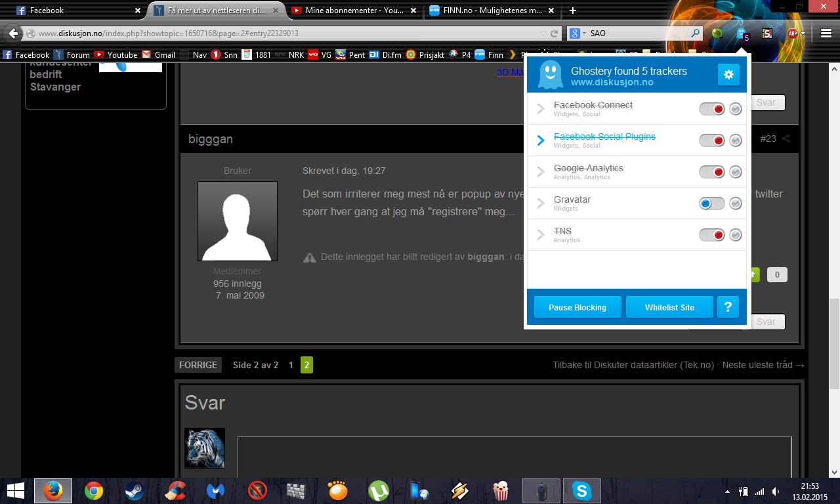This screenshot has height=504, width=840.
Task: Click the S extension icon in toolbar
Action: click(x=766, y=33)
